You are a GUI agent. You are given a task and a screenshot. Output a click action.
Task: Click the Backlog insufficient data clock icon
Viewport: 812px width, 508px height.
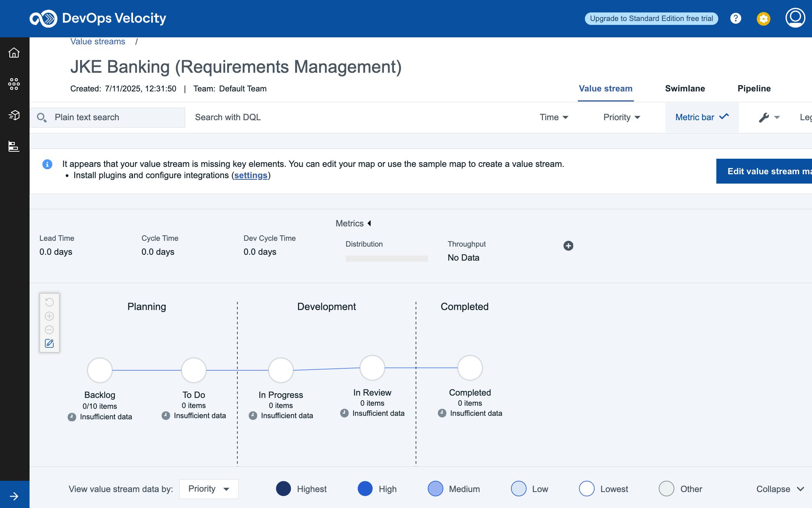click(x=72, y=417)
